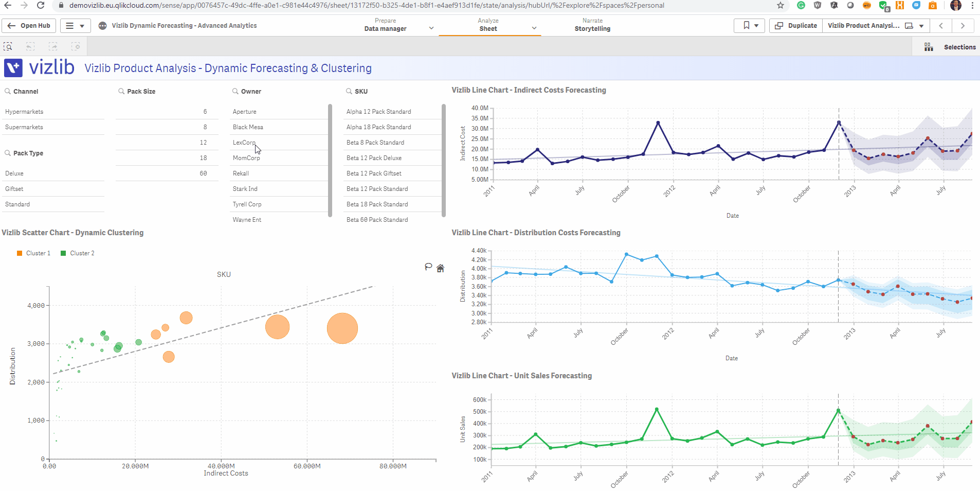Click the browser address bar URL
Image resolution: width=980 pixels, height=491 pixels.
(367, 5)
